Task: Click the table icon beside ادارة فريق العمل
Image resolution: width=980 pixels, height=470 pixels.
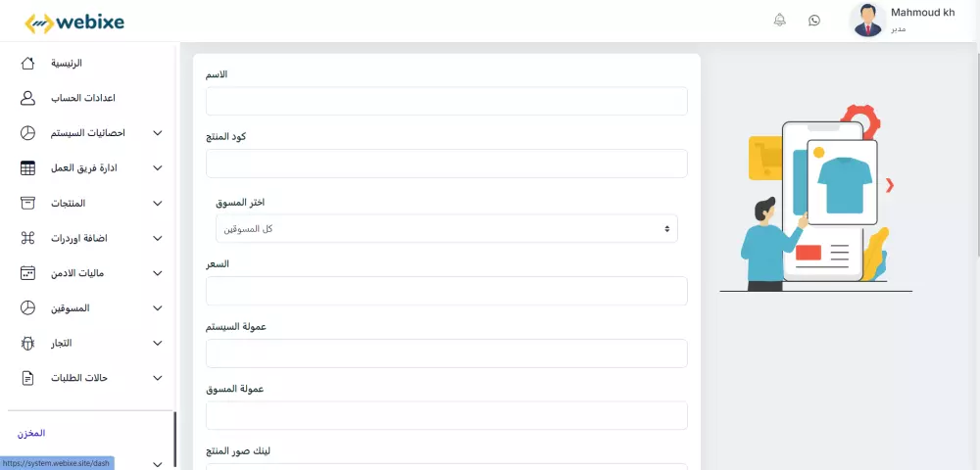Action: point(27,167)
